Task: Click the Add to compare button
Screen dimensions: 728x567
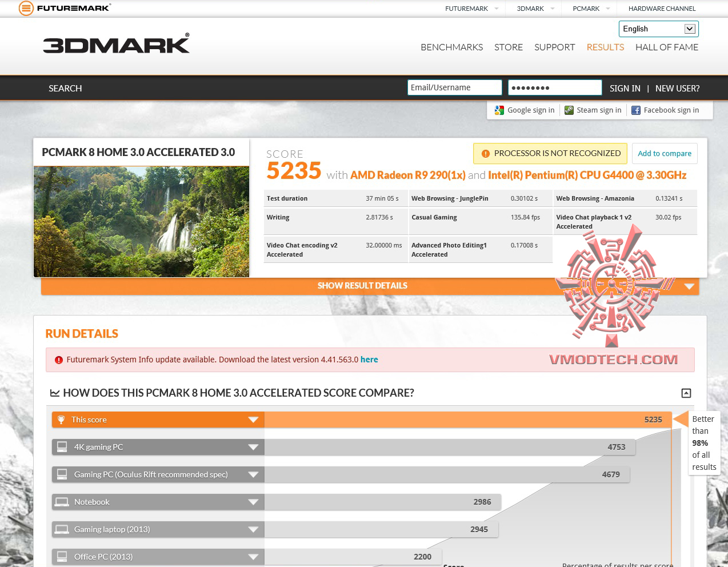Action: 665,153
